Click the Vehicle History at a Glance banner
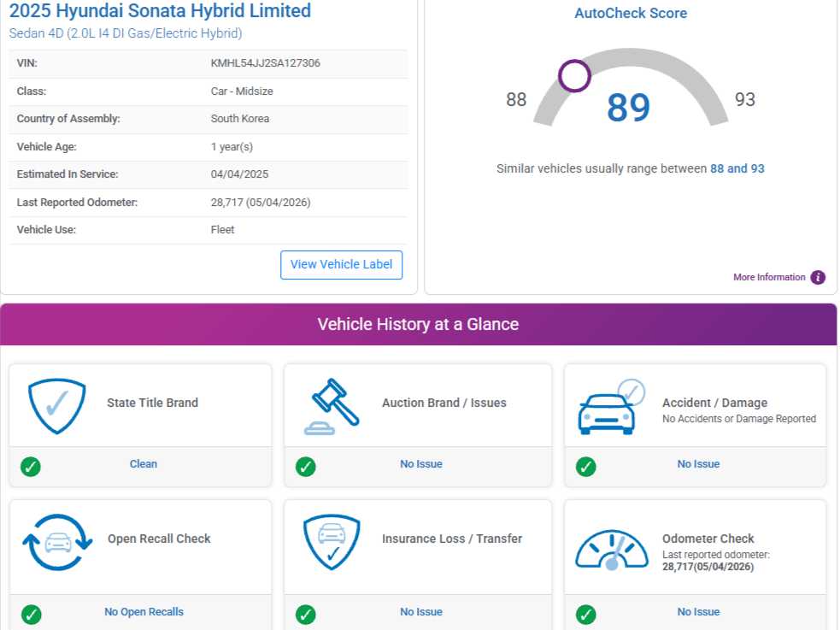Screen dimensions: 840x630 pyautogui.click(x=419, y=324)
